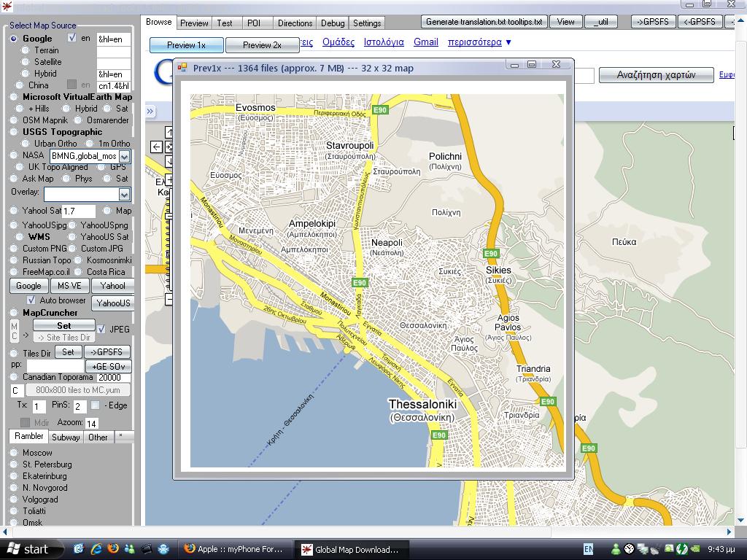The height and width of the screenshot is (560, 747).
Task: Click the Yahoo Sat version field 1.7
Action: pyautogui.click(x=79, y=211)
